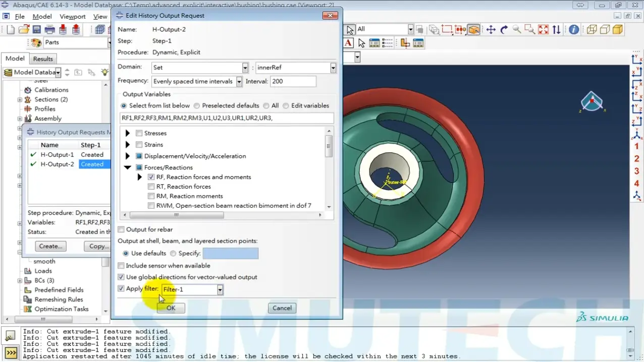The image size is (644, 362).
Task: Uncheck 'RF, Reaction forces and moments'
Action: tap(151, 177)
